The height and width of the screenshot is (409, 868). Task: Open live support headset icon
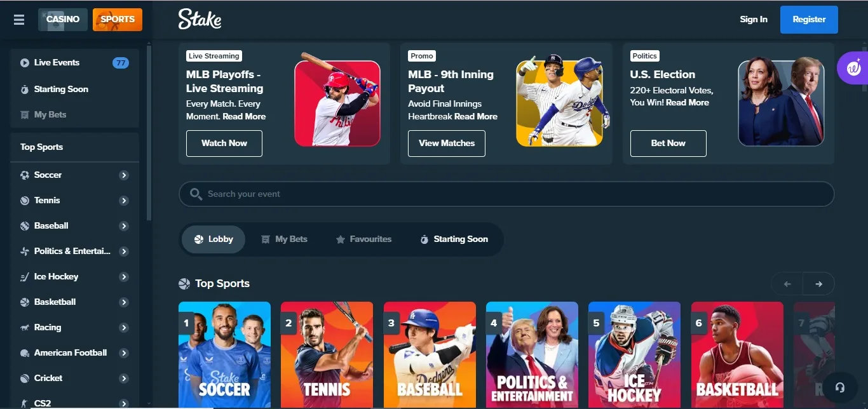click(x=840, y=387)
